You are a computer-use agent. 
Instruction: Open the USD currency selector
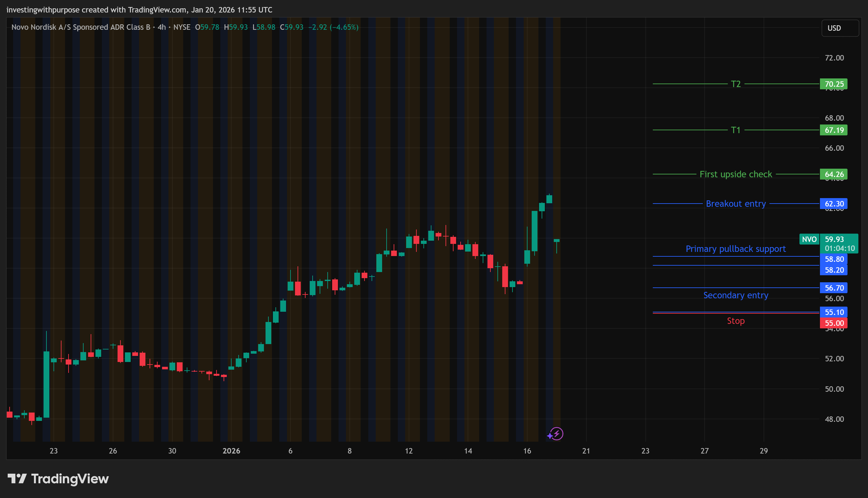[839, 28]
